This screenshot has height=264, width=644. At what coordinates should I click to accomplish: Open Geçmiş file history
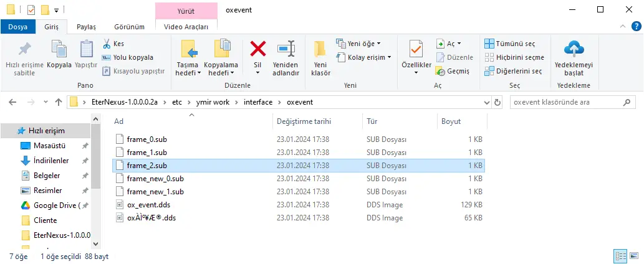tap(452, 71)
